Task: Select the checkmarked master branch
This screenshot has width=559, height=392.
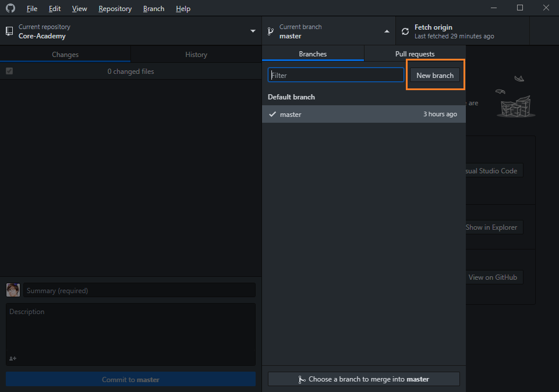Action: click(x=363, y=115)
